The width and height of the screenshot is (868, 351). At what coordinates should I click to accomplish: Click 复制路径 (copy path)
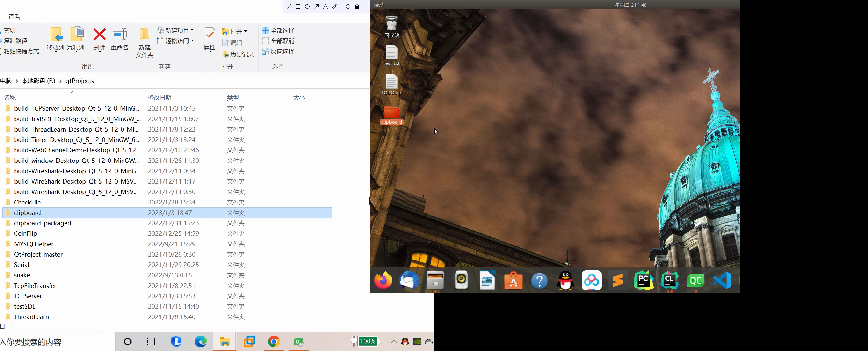click(x=14, y=41)
